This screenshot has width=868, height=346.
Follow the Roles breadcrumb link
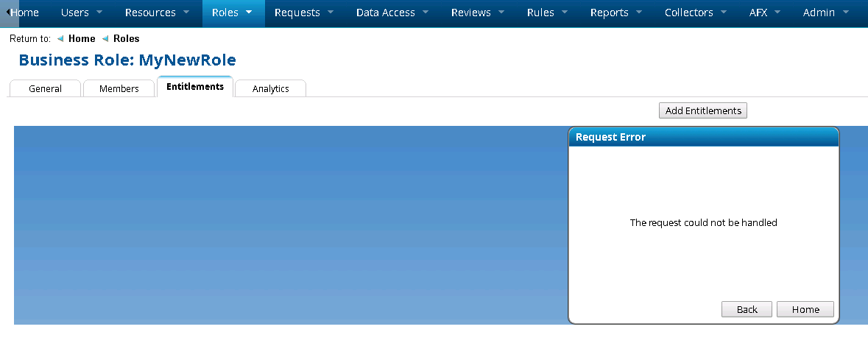(126, 38)
